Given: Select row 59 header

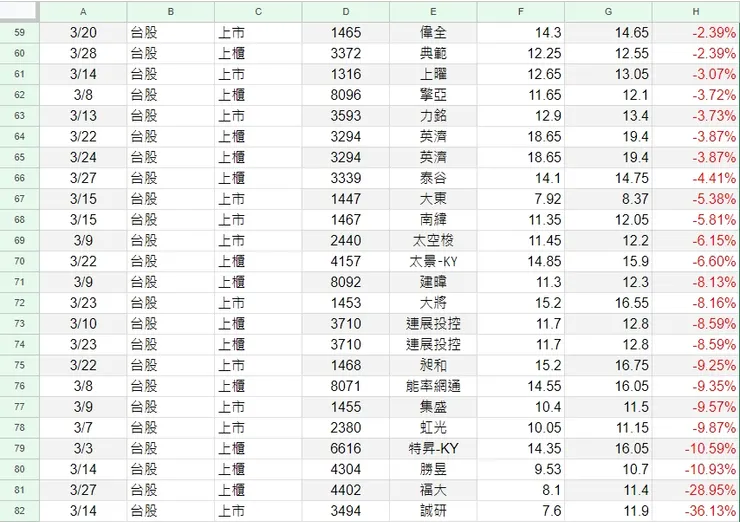Looking at the screenshot, I should click(x=19, y=33).
